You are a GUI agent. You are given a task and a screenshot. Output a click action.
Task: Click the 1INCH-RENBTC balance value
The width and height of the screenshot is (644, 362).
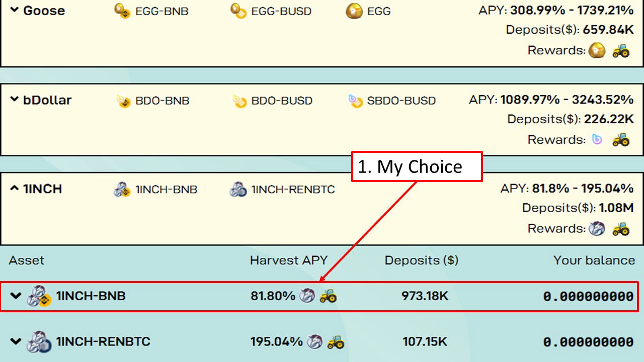tap(588, 342)
